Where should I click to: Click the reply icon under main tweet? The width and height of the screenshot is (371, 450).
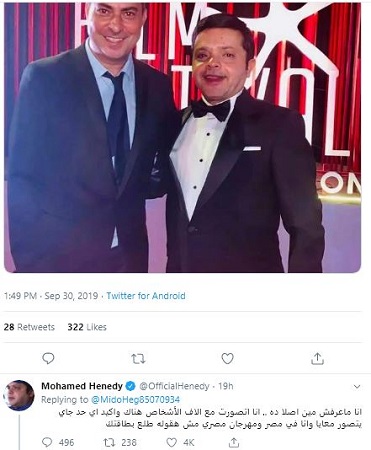click(48, 359)
